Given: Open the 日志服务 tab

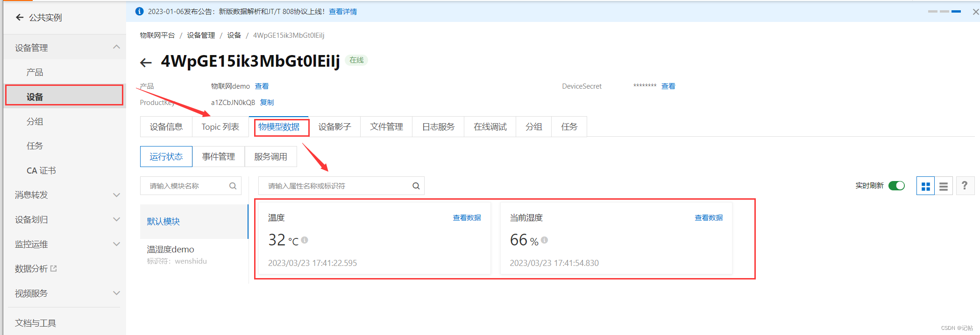Looking at the screenshot, I should pyautogui.click(x=438, y=126).
